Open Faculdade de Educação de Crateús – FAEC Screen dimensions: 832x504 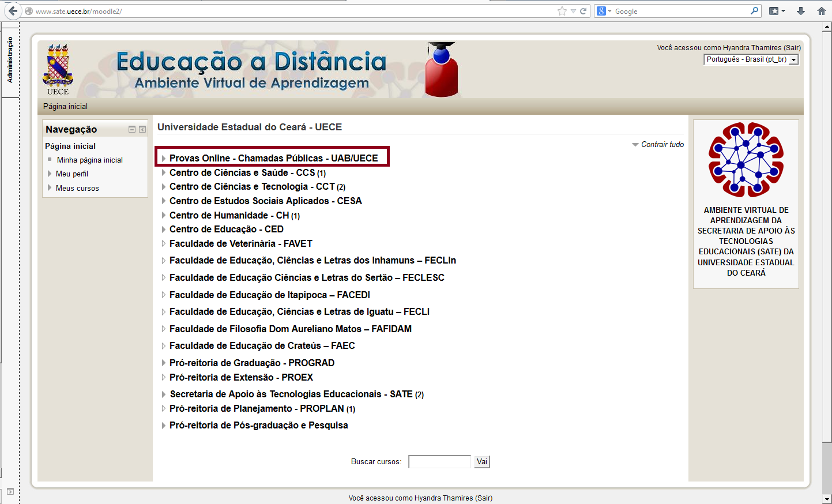pos(262,345)
